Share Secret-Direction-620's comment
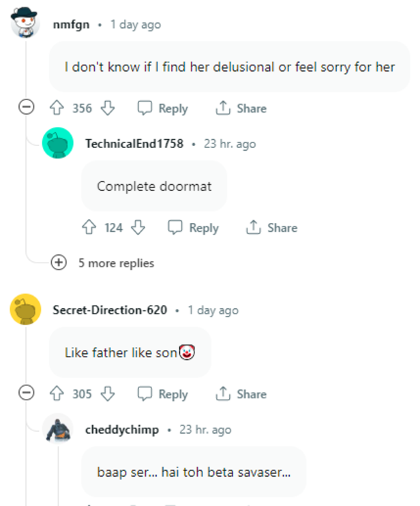This screenshot has height=506, width=420. (x=241, y=394)
